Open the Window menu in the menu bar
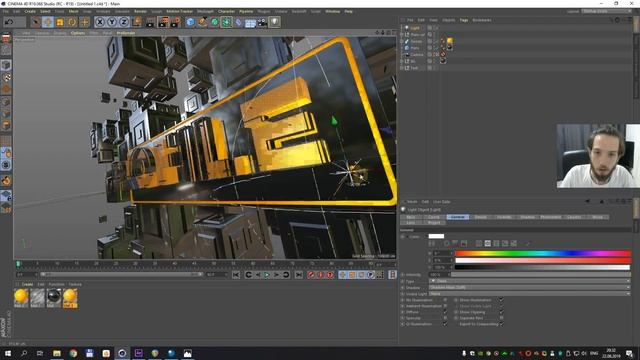Screen dimensions: 640x360 pos(333,11)
